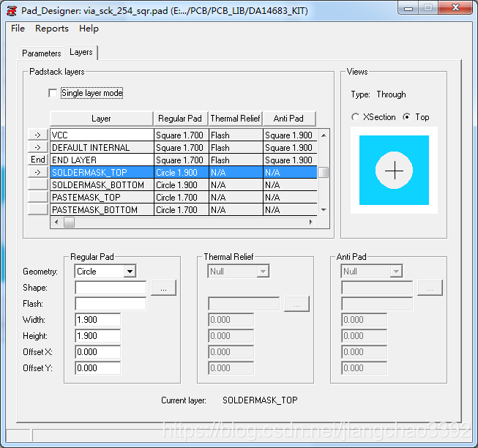
Task: Open the Reports menu
Action: (x=52, y=29)
